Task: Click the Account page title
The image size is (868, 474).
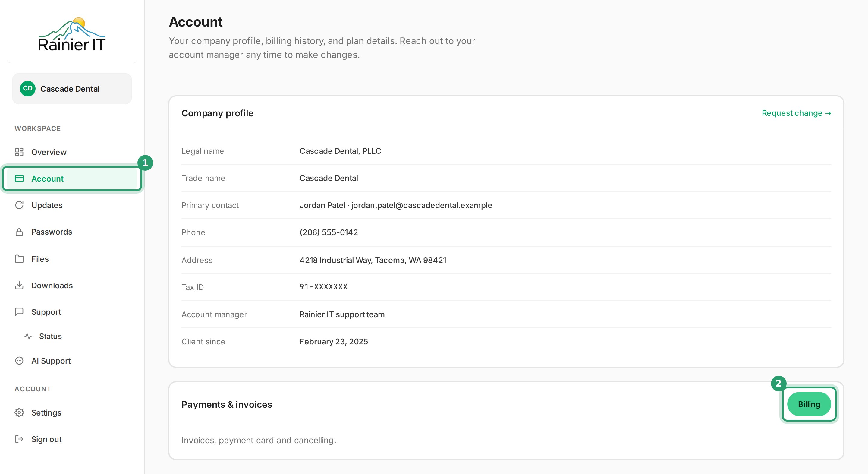Action: click(195, 22)
